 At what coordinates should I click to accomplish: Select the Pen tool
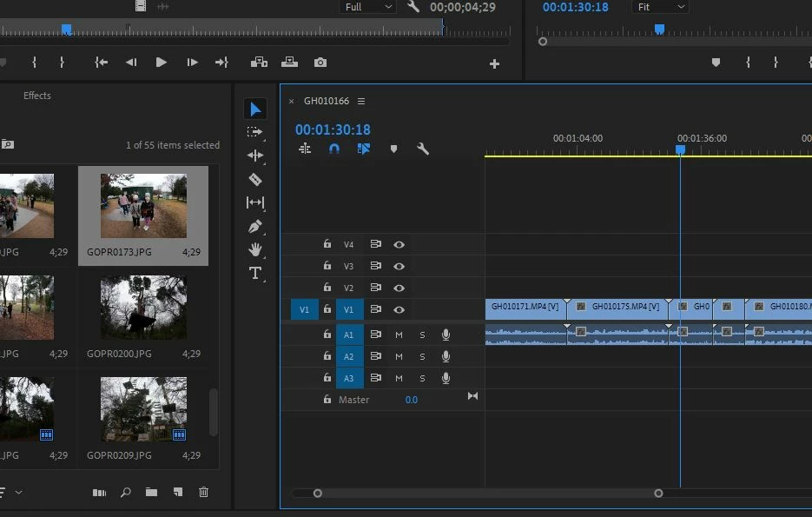(254, 227)
